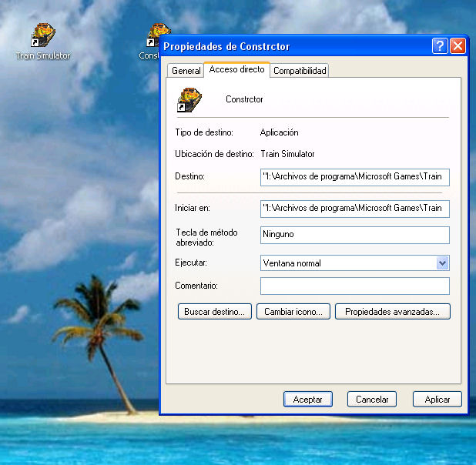Focus the Iniciar en text field
This screenshot has width=476, height=465.
tap(354, 208)
